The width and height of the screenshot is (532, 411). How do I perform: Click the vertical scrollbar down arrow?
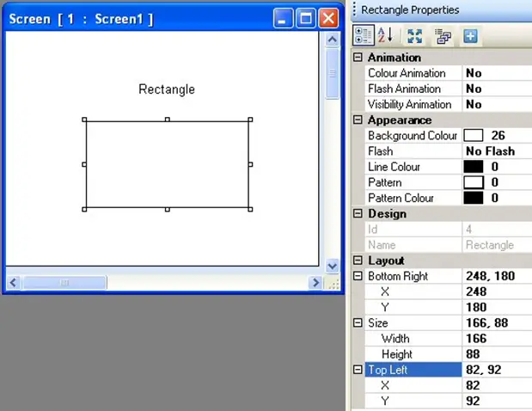[332, 266]
